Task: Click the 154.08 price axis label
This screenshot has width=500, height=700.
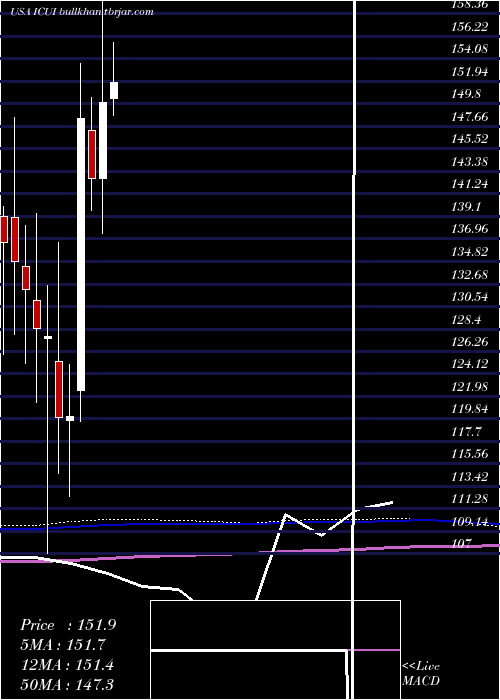Action: (470, 49)
